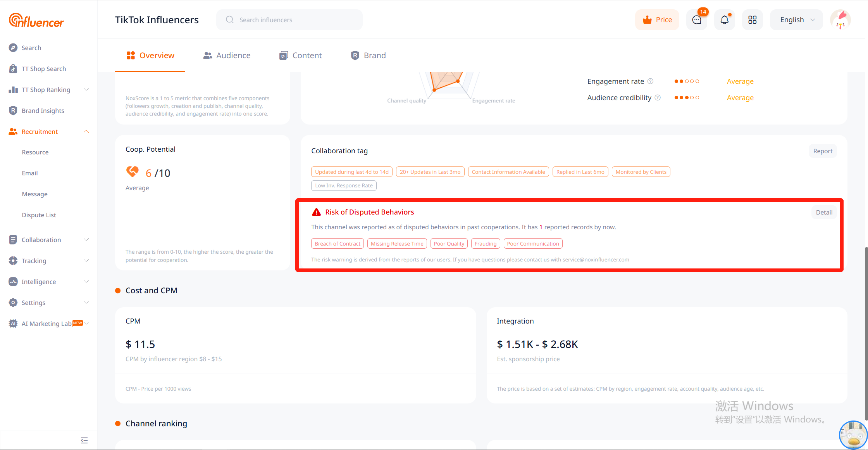Click Detail button for Risk of Disputed Behaviors
This screenshot has height=450, width=868.
pyautogui.click(x=824, y=212)
